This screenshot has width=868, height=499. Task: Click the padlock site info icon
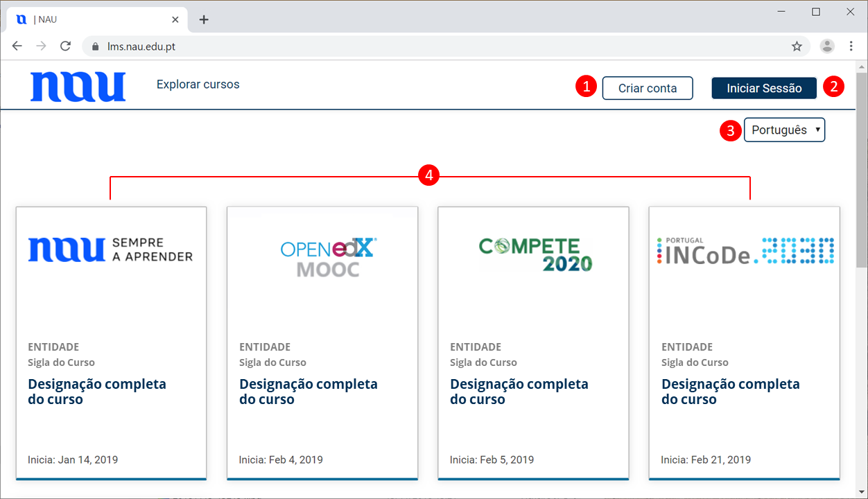click(x=96, y=46)
